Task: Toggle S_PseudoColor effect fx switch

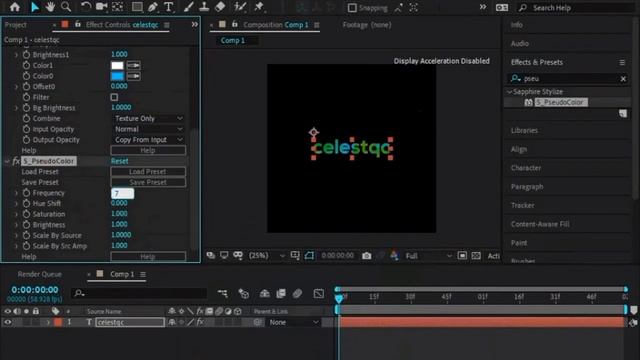Action: [x=16, y=161]
